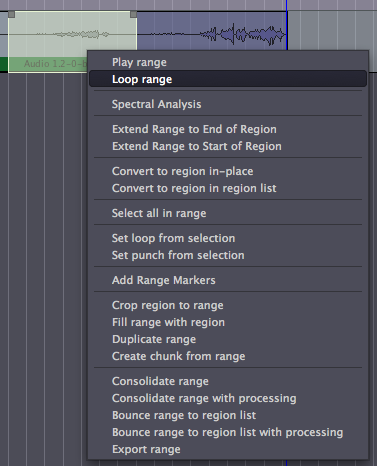
Task: Select the highlighted Loop range entry
Action: (x=228, y=79)
